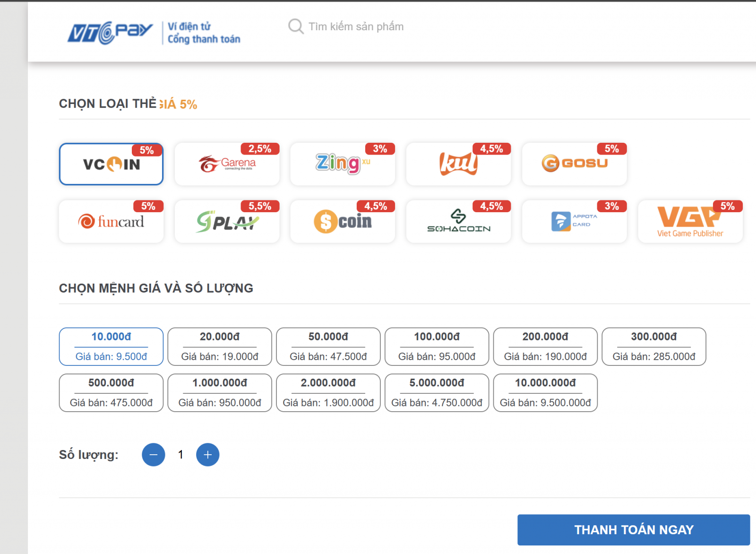Select the 20.000đ denomination
756x554 pixels.
pyautogui.click(x=220, y=346)
